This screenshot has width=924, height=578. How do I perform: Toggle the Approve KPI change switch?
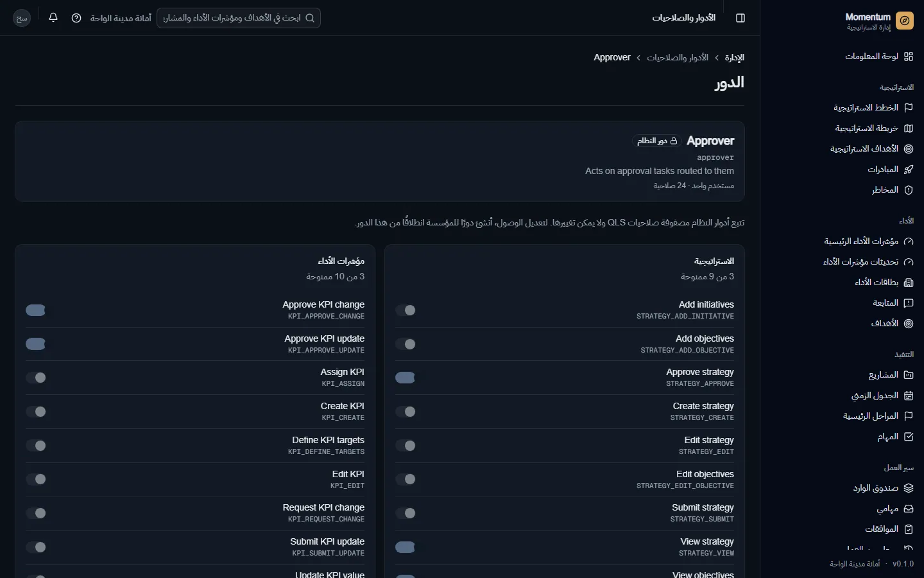pos(36,310)
